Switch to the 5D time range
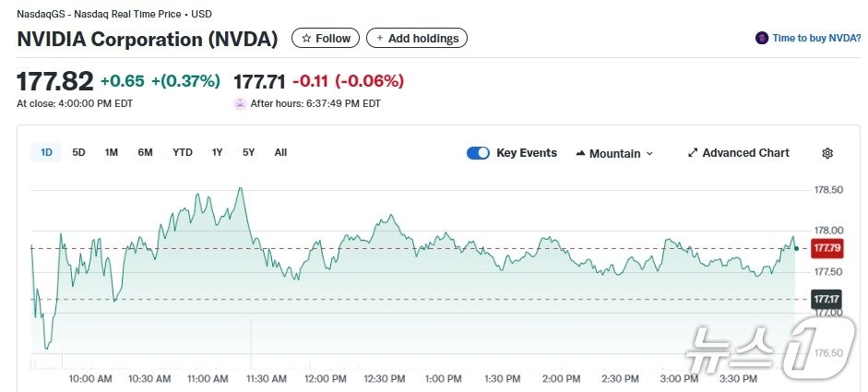Screen dimensions: 868x392 point(78,153)
